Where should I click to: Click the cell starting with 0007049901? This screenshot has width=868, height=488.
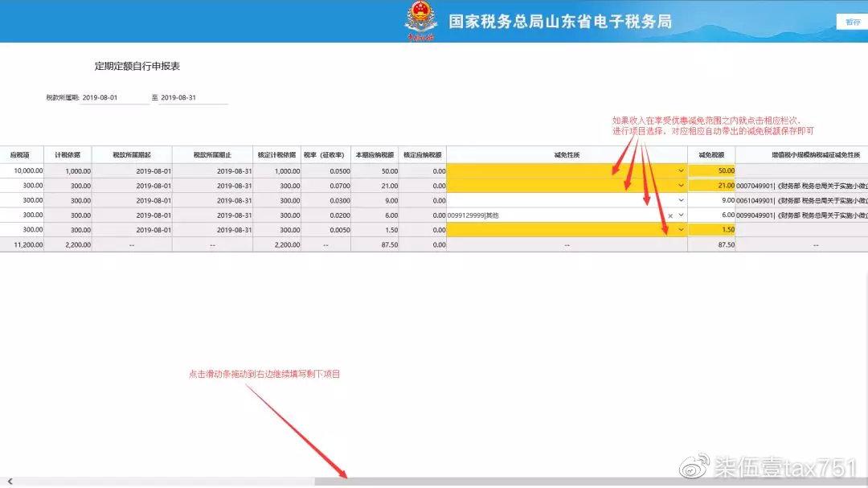pyautogui.click(x=802, y=186)
